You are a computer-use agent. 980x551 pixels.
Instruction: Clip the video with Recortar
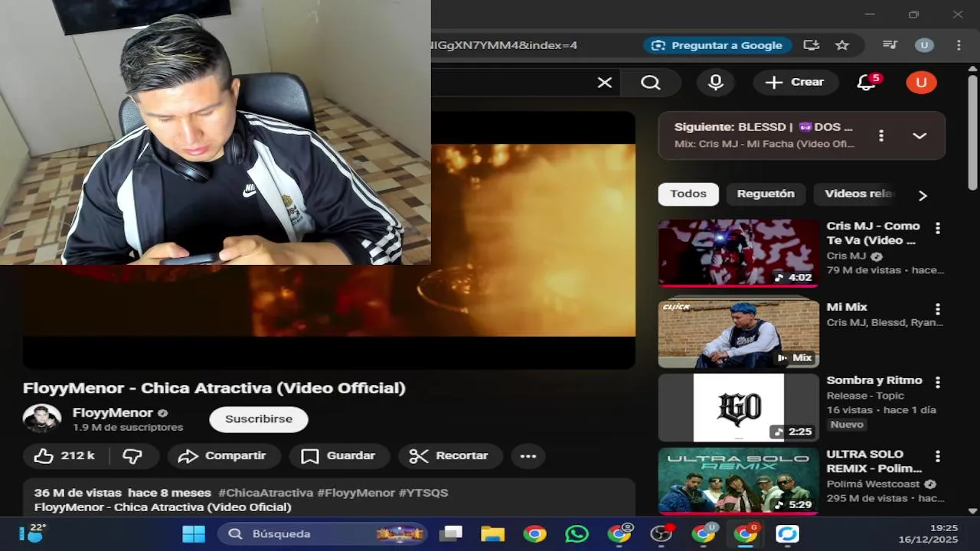pyautogui.click(x=450, y=456)
